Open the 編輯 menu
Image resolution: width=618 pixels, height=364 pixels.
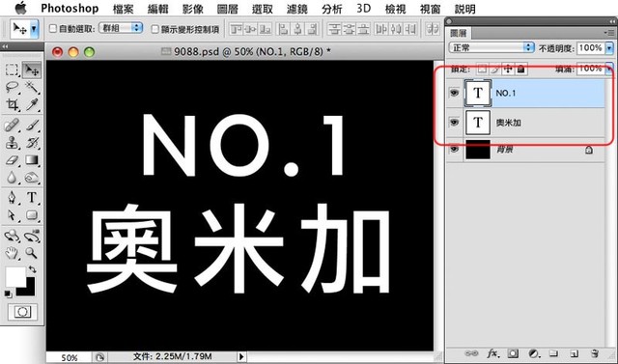(x=157, y=9)
